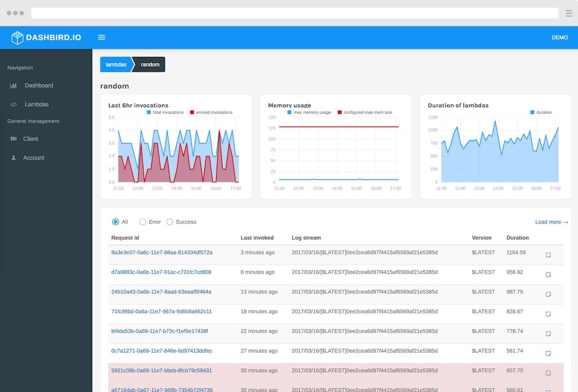Open request bf4da53b-0a69-11e7-b73c-f1ef5e17438f
This screenshot has width=578, height=392.
[160, 331]
